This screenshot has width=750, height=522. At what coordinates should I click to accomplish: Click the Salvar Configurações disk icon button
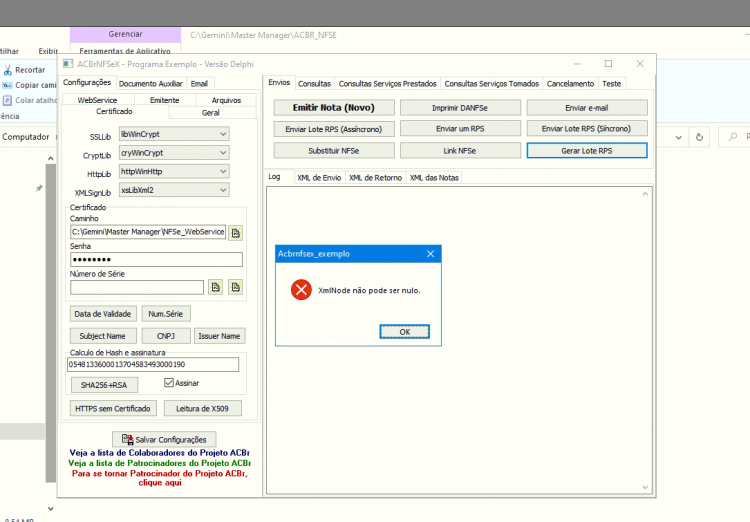tap(164, 439)
